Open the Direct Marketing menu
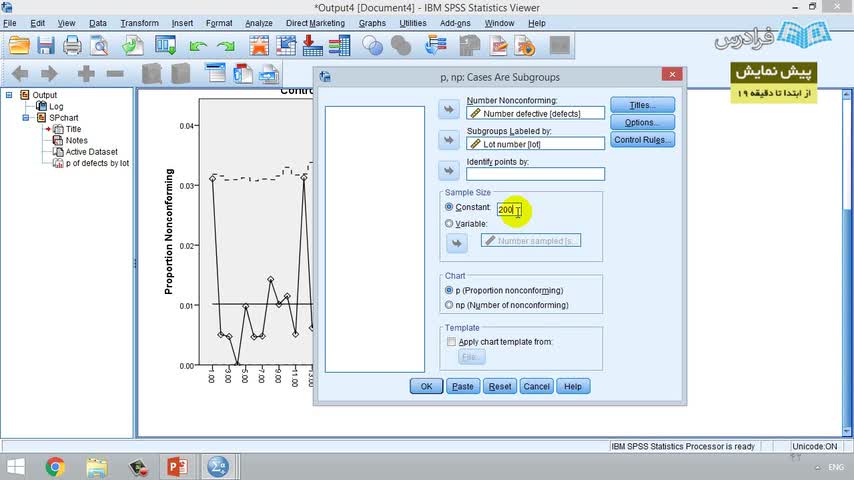 [x=315, y=23]
